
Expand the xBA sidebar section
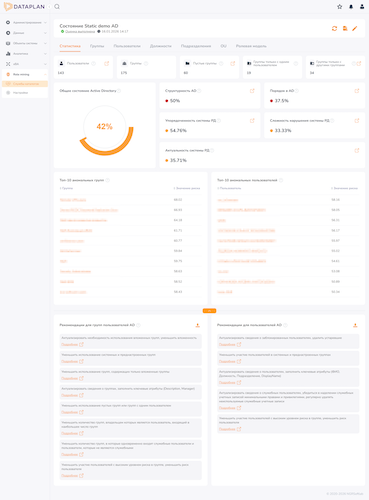(25, 64)
